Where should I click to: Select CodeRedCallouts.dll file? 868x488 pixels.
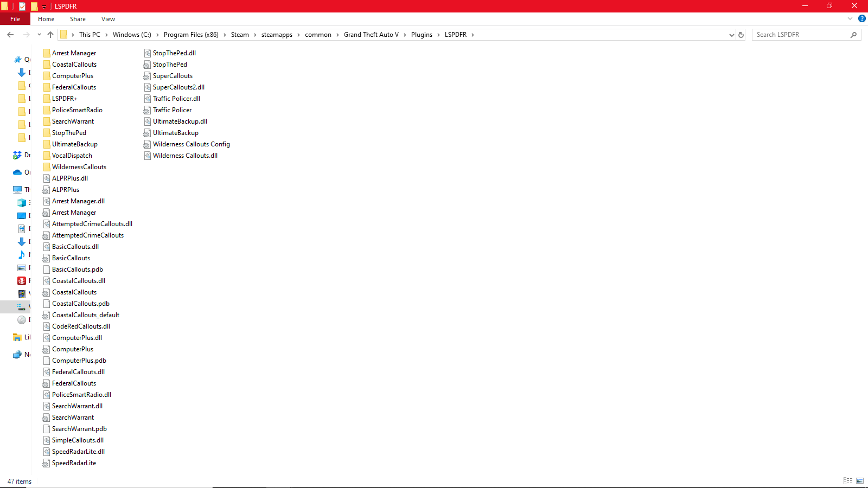coord(76,326)
